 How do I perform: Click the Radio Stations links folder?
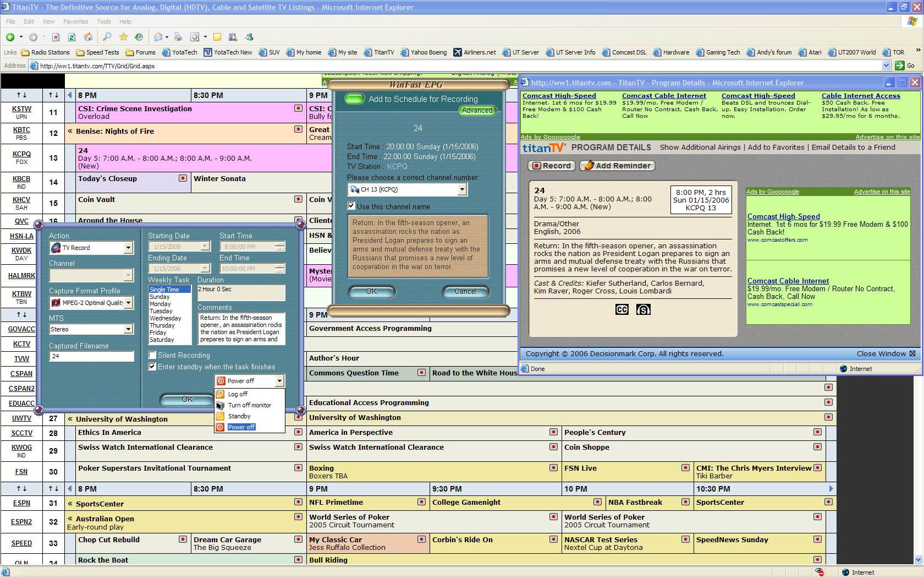(46, 52)
